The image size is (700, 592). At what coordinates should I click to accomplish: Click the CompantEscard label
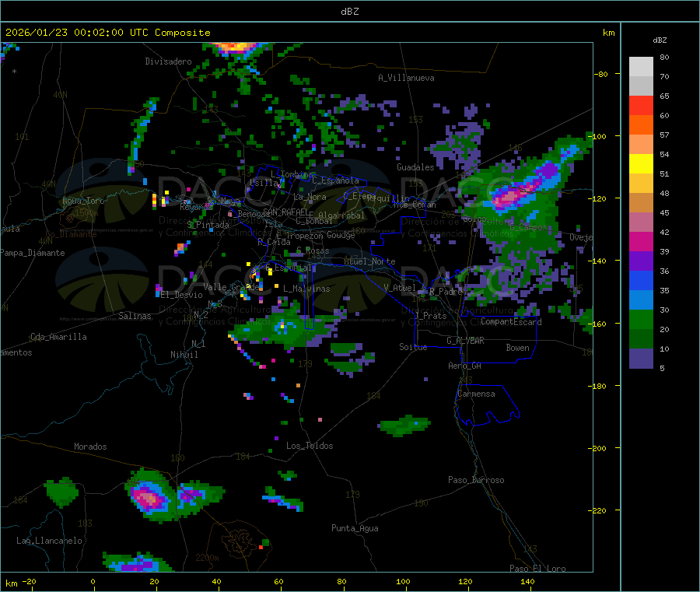[x=511, y=322]
